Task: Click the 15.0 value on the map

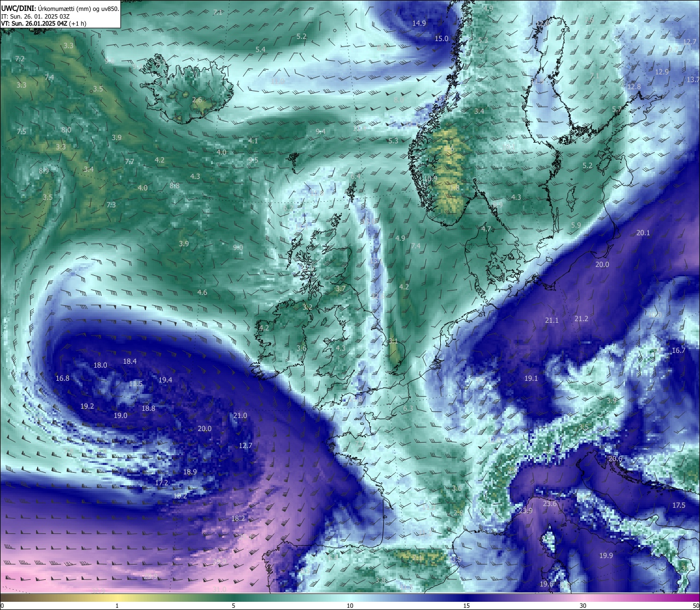Action: 441,39
